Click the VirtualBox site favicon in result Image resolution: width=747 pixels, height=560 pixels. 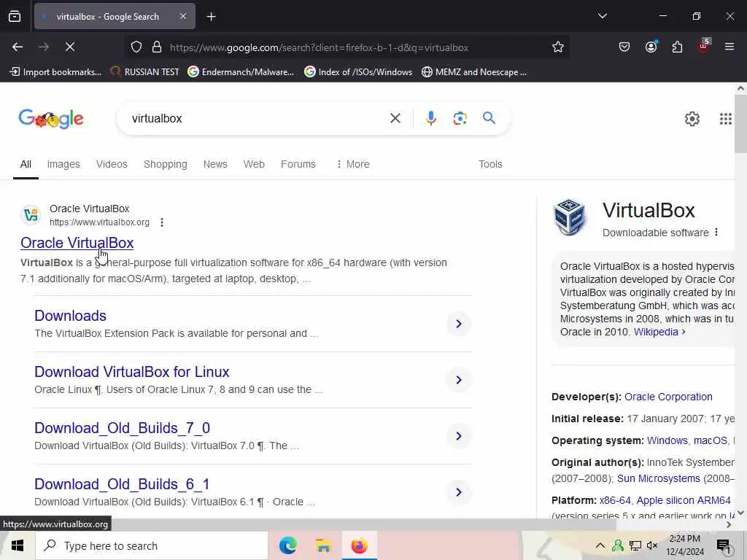pos(31,215)
